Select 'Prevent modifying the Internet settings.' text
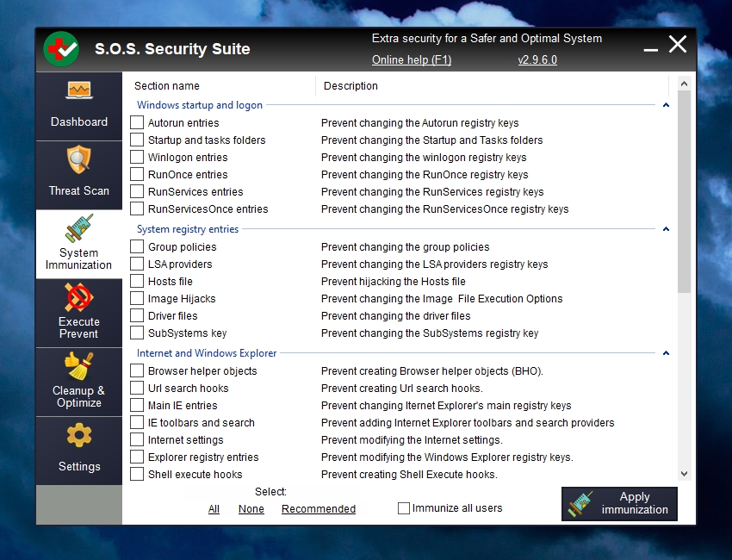The width and height of the screenshot is (732, 560). point(412,440)
